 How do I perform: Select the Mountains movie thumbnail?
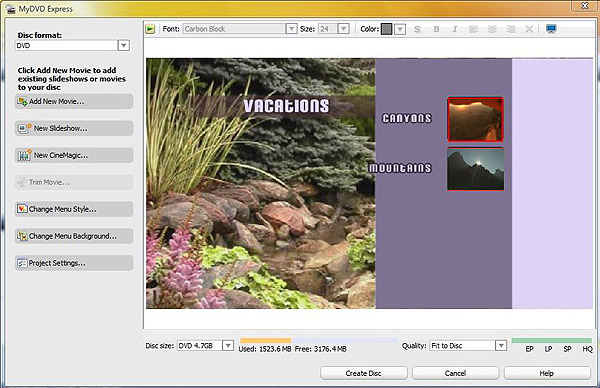point(475,169)
